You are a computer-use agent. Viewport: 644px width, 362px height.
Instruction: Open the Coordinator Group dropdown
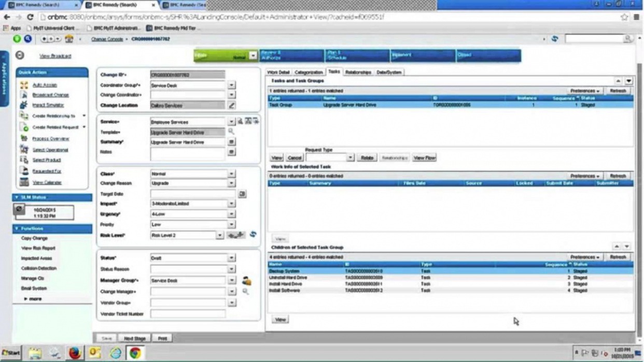[232, 85]
